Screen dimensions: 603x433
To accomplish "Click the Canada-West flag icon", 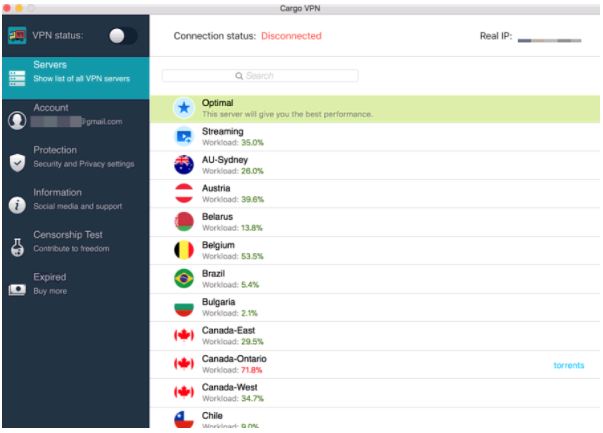I will [184, 392].
